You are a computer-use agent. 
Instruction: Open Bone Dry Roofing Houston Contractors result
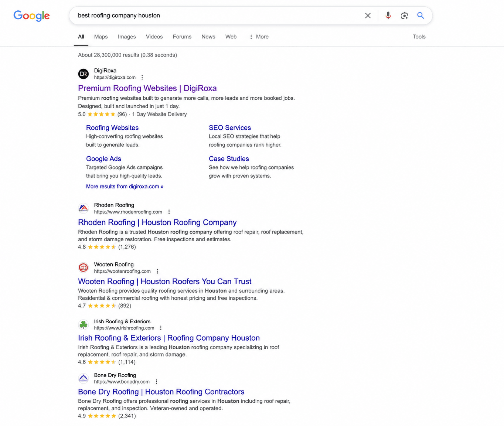pos(161,392)
